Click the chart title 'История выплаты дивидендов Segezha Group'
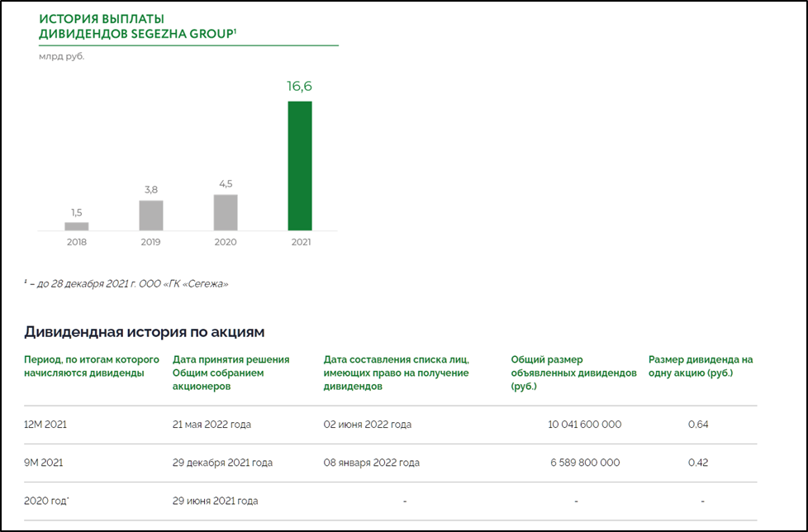 tap(138, 26)
